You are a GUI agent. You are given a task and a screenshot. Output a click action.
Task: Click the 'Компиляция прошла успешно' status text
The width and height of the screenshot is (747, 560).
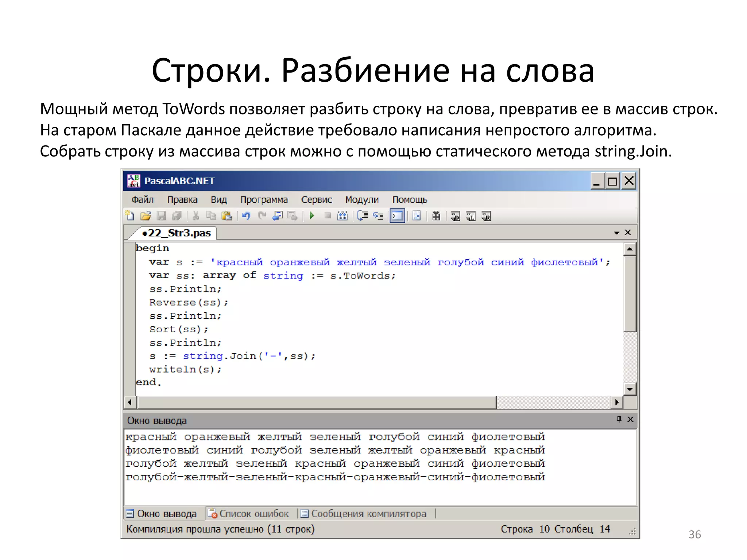click(220, 529)
